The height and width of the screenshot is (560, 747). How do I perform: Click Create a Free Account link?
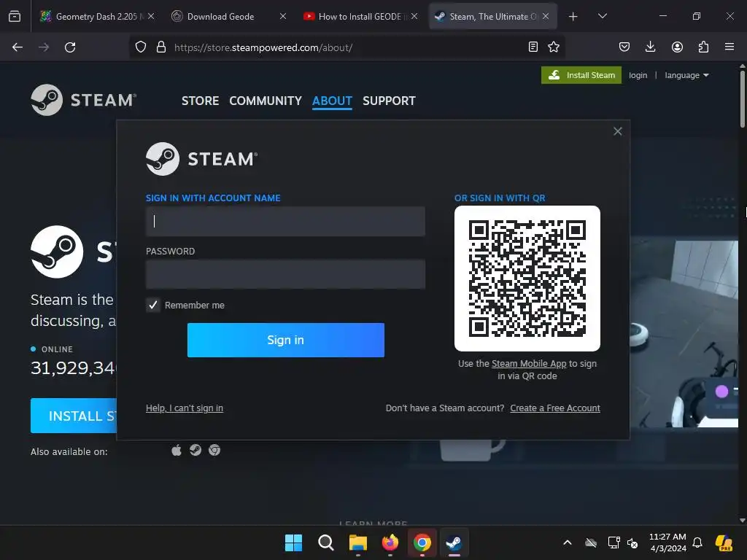(555, 408)
